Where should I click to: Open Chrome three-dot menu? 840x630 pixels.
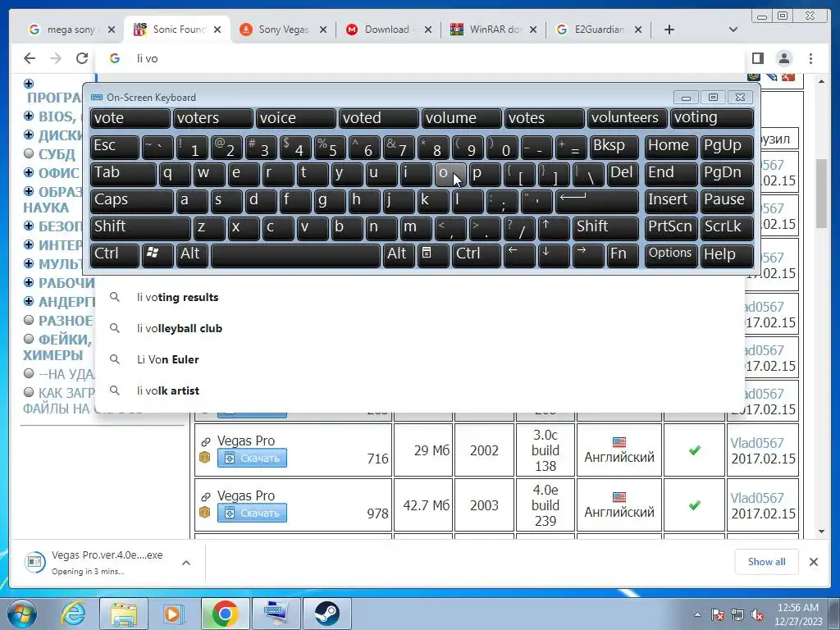point(810,58)
